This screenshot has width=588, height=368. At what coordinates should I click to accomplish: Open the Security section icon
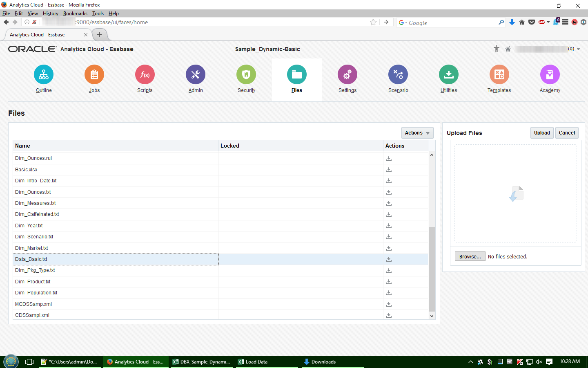(246, 75)
